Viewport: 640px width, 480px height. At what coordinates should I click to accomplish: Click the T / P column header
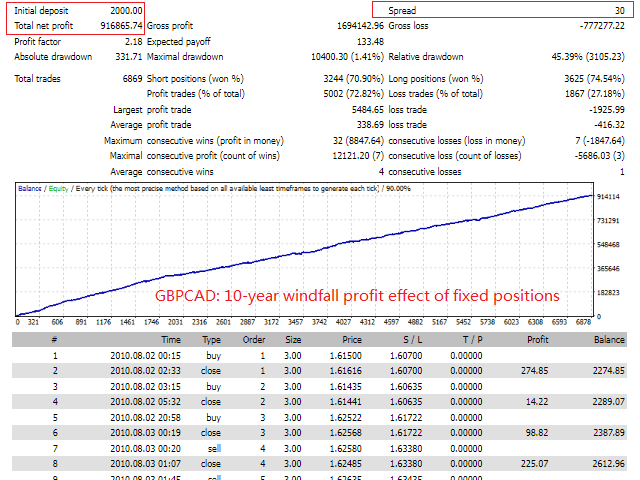click(473, 340)
